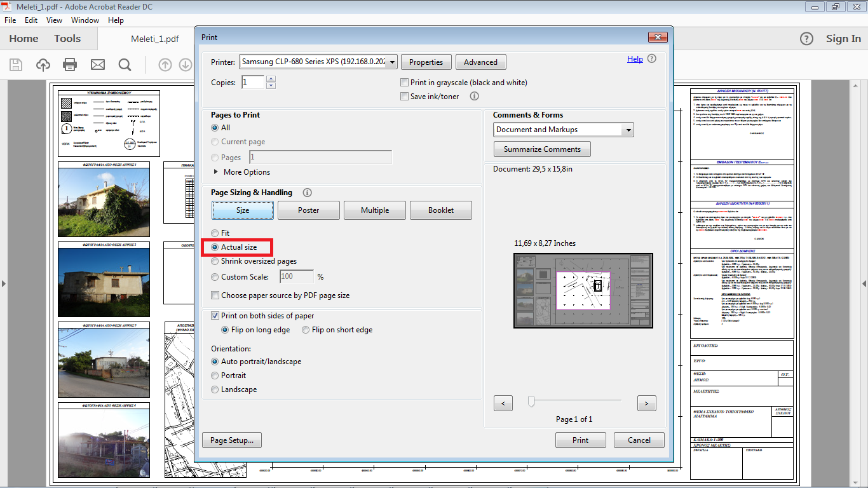Uncheck Print on both sides of paper
Screen dimensions: 868x488
[215, 316]
